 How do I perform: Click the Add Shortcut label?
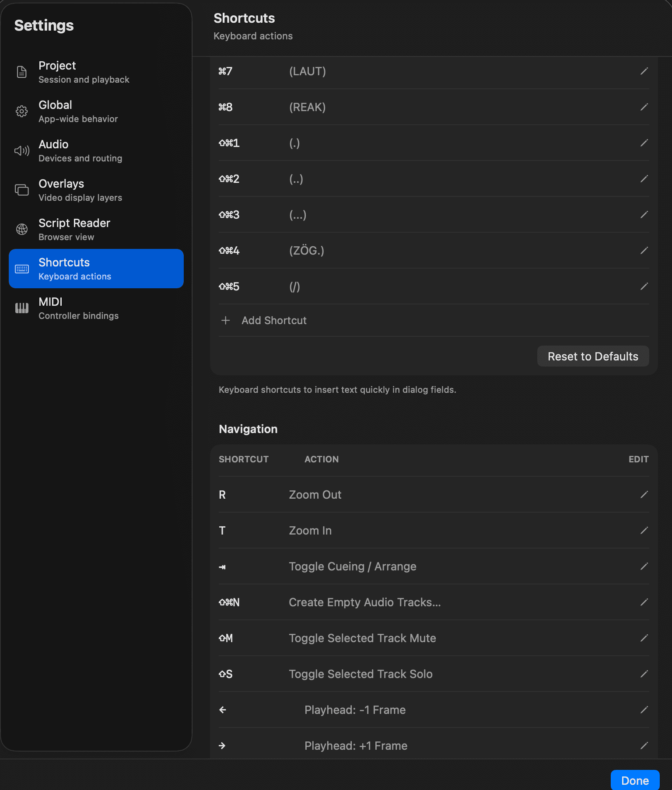(x=274, y=320)
